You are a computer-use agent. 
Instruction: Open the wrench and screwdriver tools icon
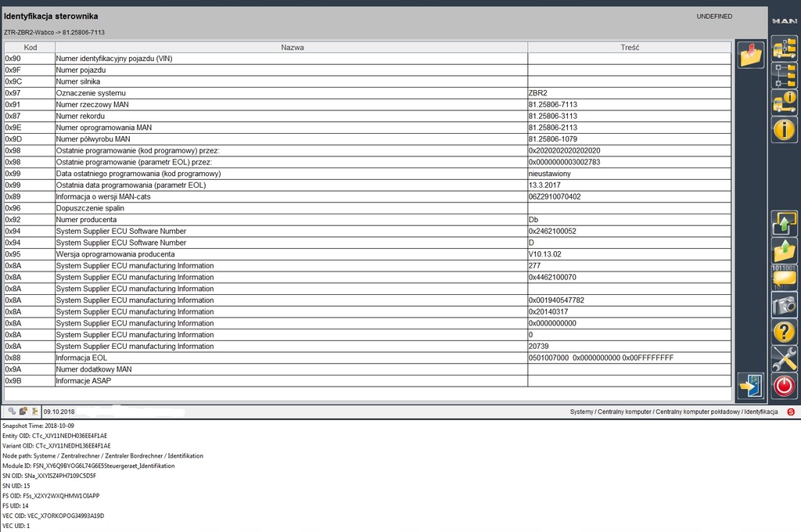coord(784,359)
